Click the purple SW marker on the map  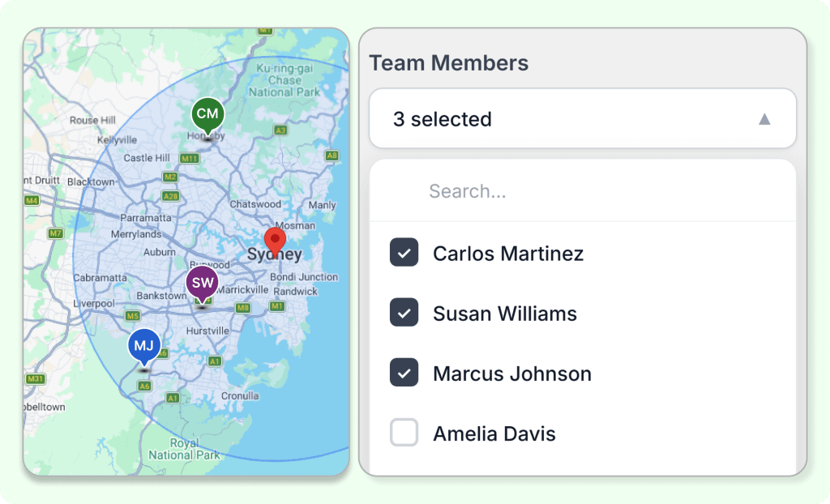tap(201, 283)
